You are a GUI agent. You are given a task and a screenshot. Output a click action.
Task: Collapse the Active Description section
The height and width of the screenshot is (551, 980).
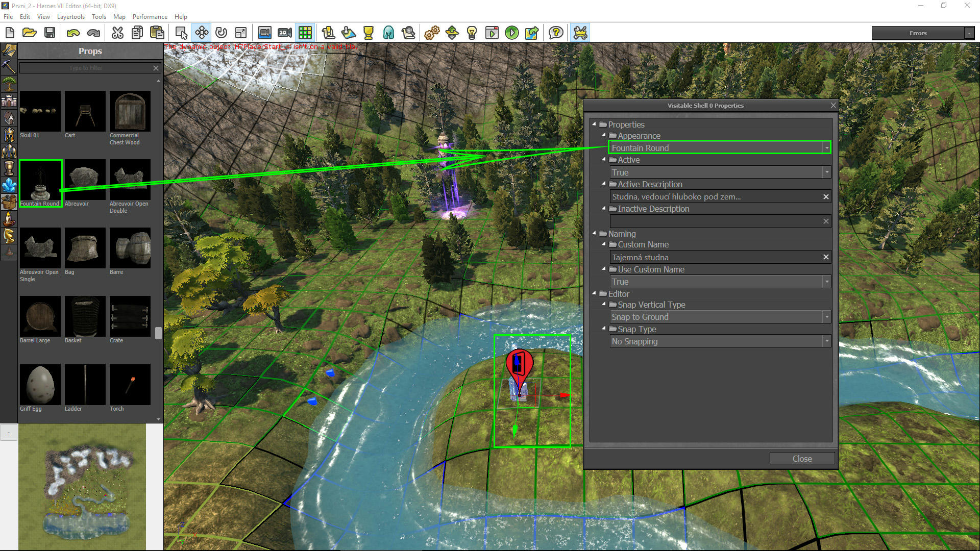[x=604, y=184]
